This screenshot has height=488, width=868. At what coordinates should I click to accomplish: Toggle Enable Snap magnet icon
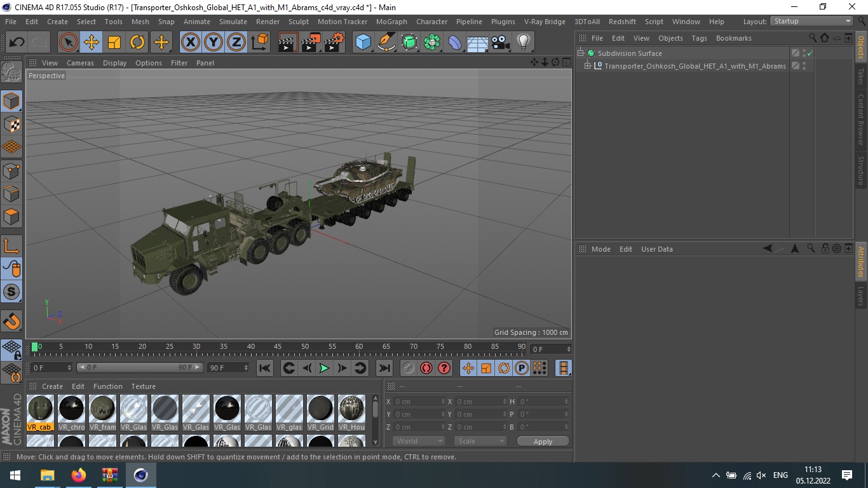(11, 321)
